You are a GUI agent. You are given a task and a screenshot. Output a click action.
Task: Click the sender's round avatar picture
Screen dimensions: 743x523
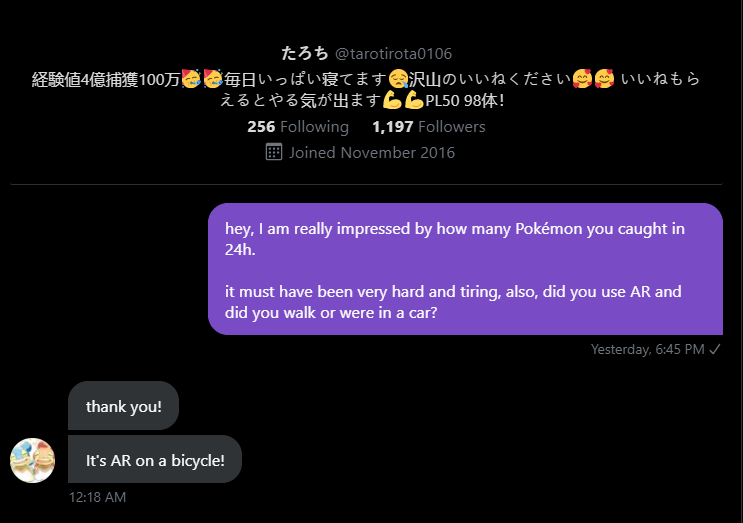pos(32,460)
